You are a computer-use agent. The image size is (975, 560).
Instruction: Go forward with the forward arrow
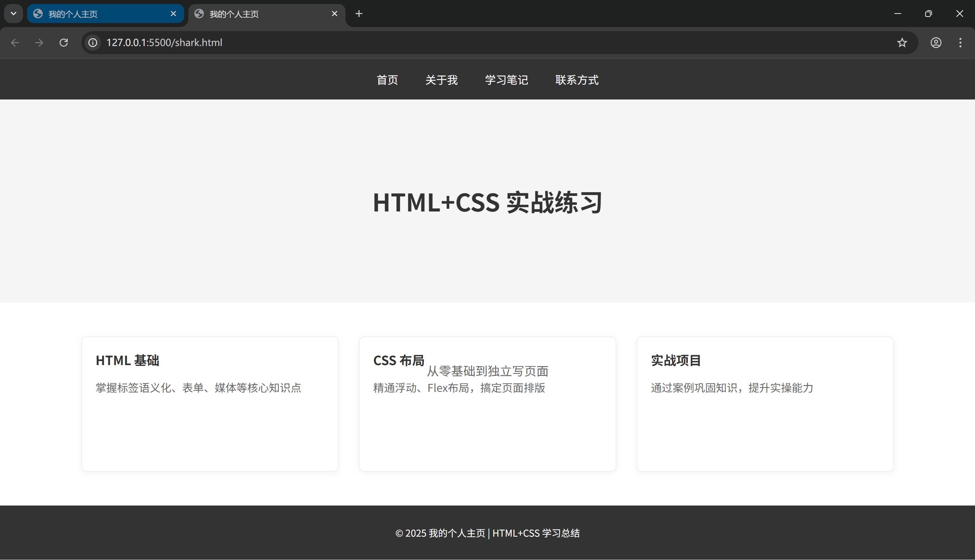point(39,43)
